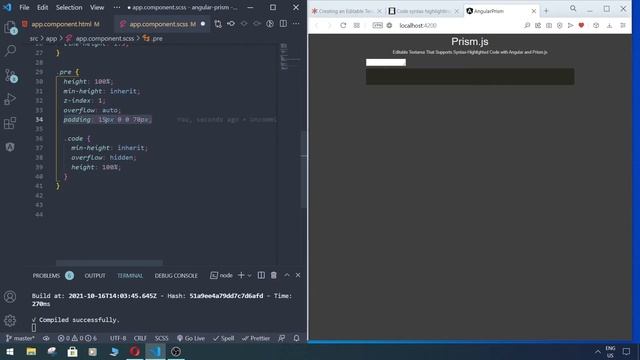Viewport: 640px width, 360px height.
Task: Click the VPN badge in address bar
Action: 378,25
